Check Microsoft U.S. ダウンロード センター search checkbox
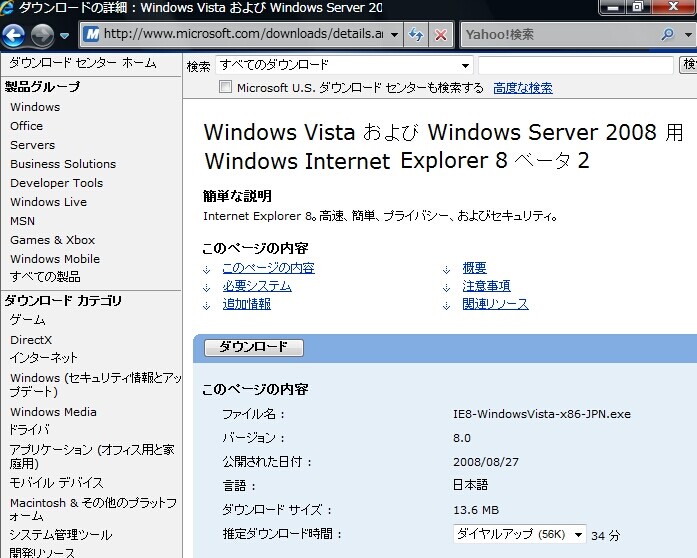This screenshot has height=558, width=697. (225, 87)
